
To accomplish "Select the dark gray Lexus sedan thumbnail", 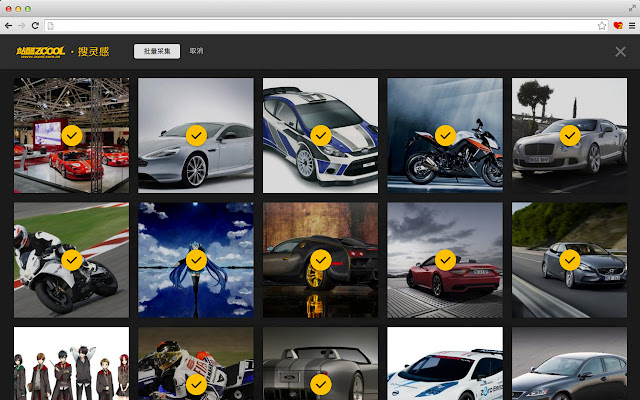I will pyautogui.click(x=569, y=363).
